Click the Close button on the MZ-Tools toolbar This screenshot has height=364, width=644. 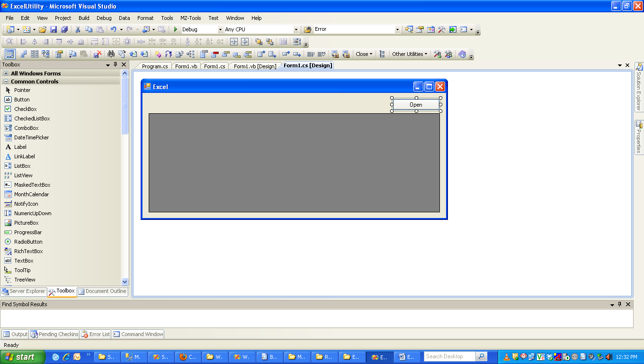363,54
